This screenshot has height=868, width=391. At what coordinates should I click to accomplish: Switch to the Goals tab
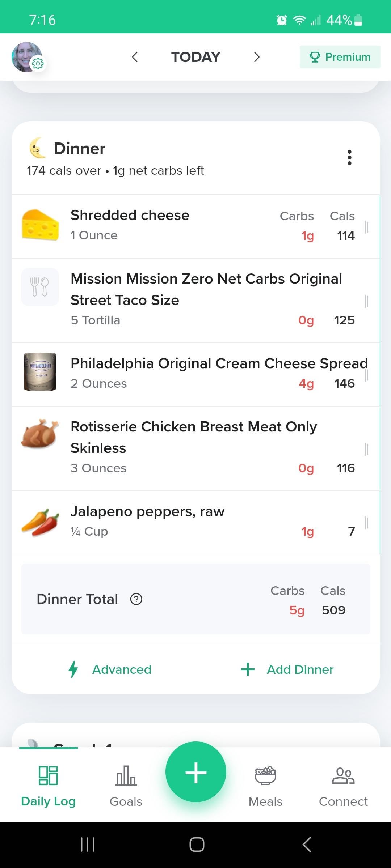click(x=126, y=786)
